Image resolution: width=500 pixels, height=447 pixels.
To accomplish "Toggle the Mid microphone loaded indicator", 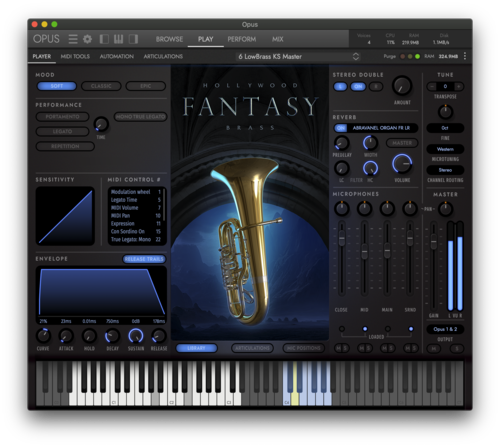I will 365,329.
